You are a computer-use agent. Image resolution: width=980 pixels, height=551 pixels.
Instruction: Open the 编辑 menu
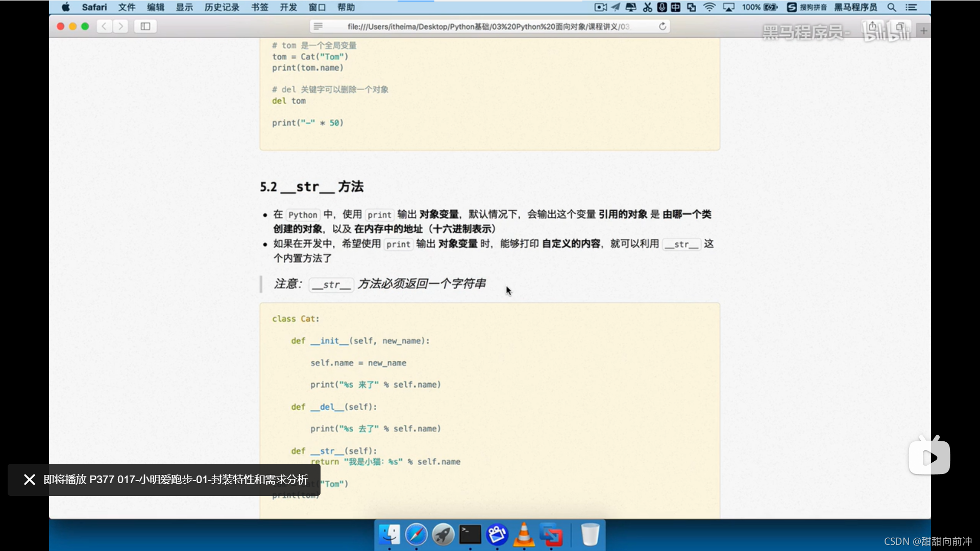[156, 7]
